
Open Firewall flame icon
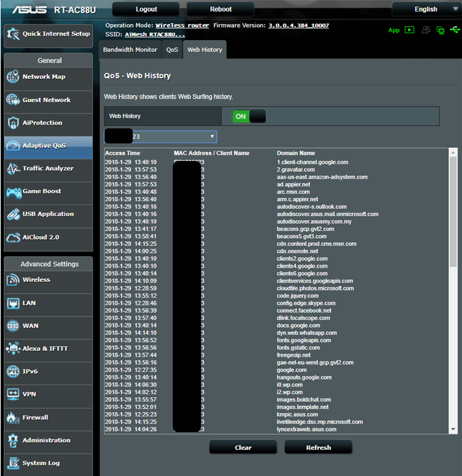(x=13, y=417)
